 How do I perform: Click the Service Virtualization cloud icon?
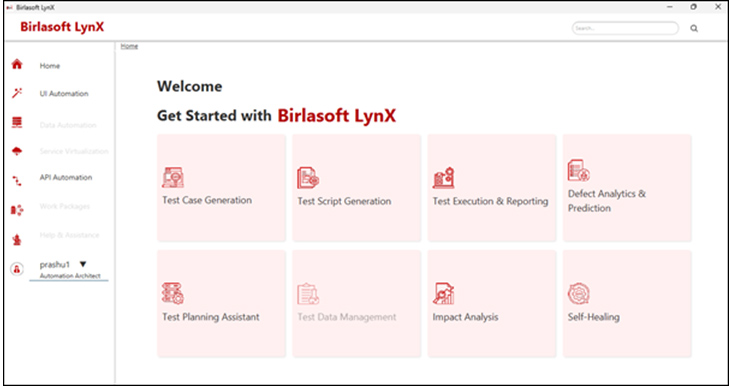tap(17, 150)
